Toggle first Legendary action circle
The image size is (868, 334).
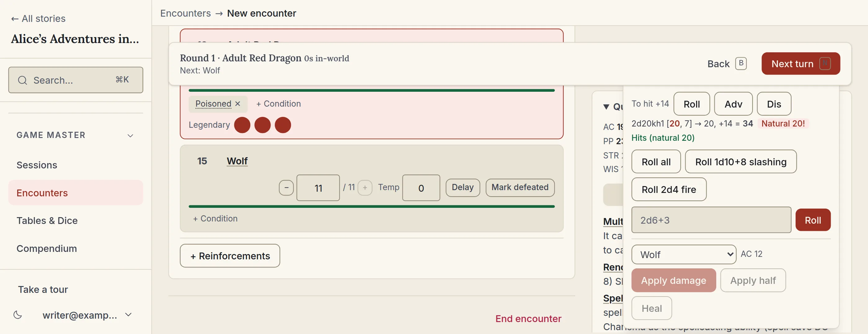click(242, 125)
